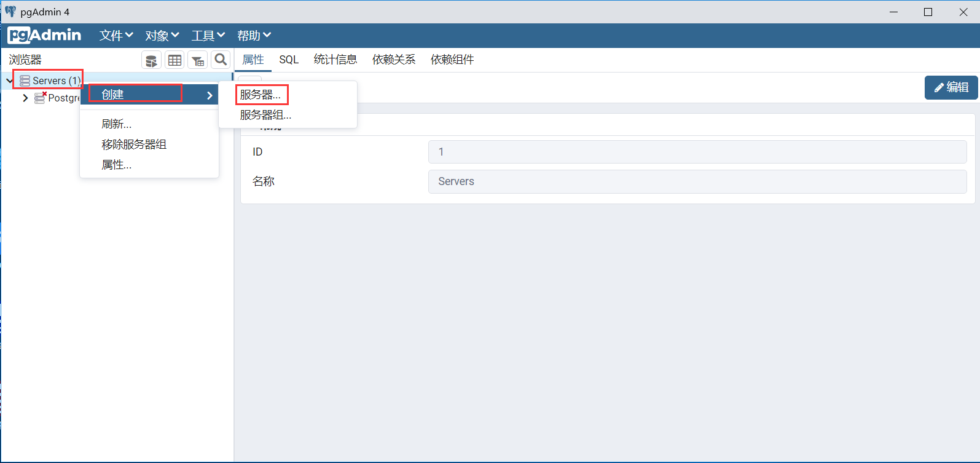Click the 编辑 button
Screen dimensions: 980x463
pos(951,87)
